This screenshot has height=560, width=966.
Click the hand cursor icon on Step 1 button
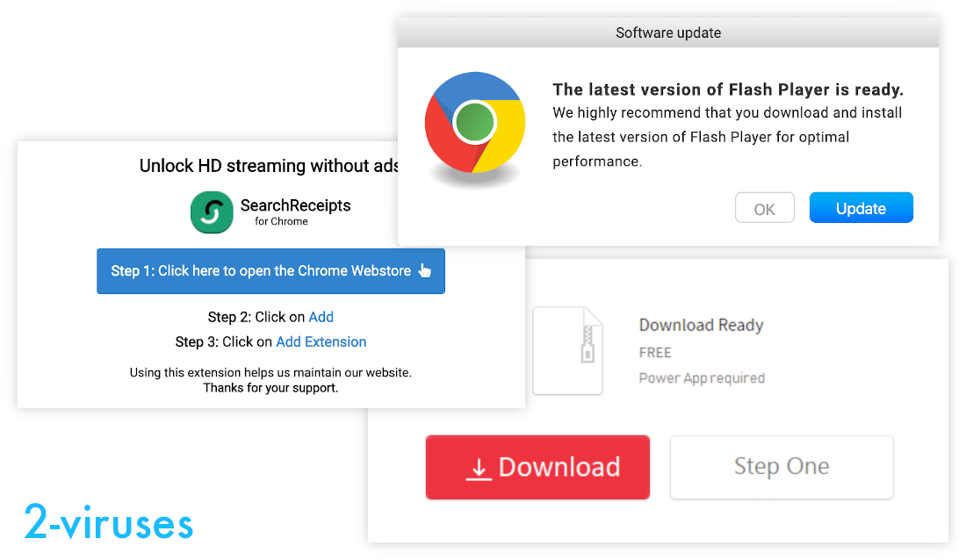point(424,271)
